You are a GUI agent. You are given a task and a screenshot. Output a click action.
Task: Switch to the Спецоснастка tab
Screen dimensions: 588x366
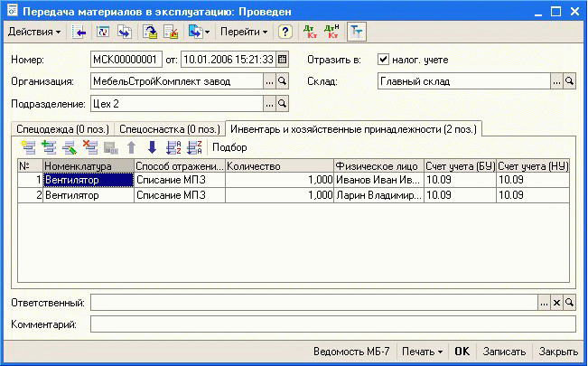tap(170, 128)
